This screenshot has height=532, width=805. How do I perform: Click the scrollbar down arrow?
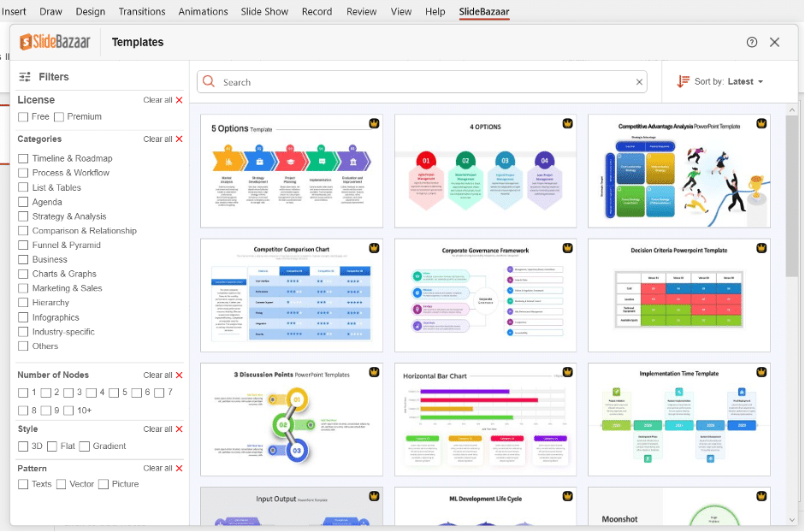pos(791,520)
